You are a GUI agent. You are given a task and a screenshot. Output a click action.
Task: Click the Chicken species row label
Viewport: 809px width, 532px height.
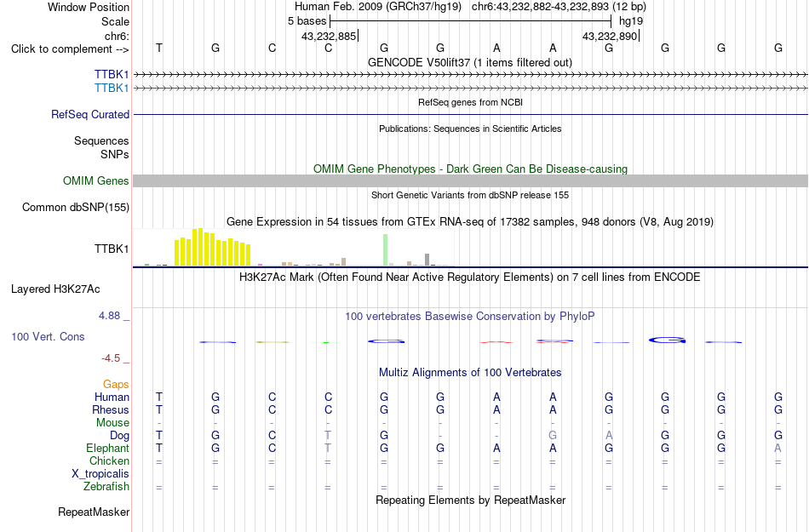pyautogui.click(x=109, y=460)
